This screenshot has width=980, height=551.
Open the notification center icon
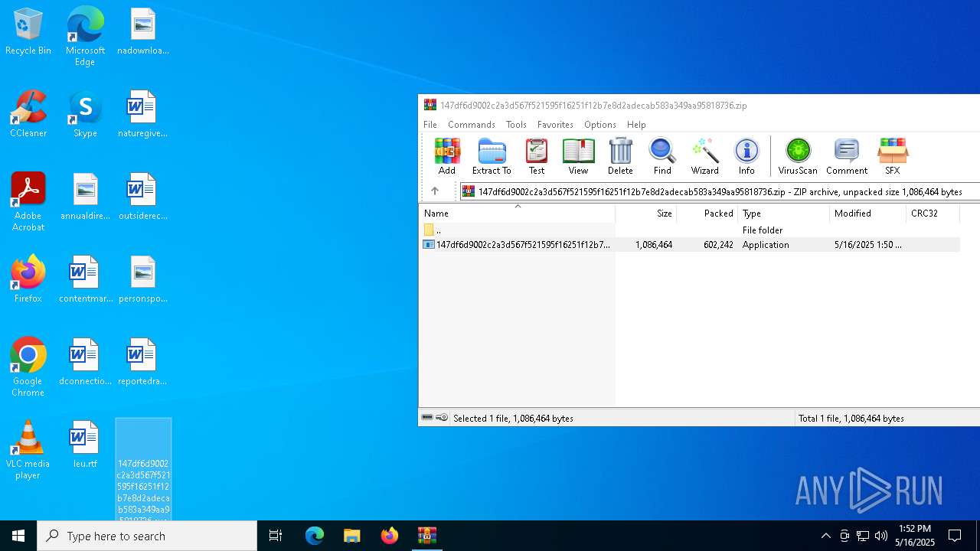[x=955, y=536]
